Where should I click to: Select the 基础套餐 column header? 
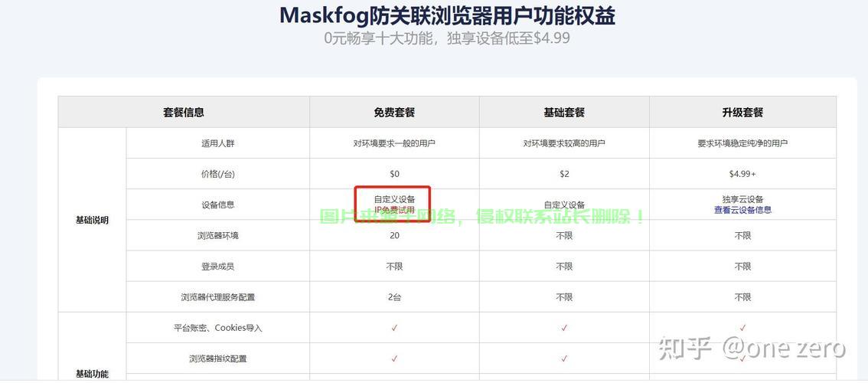564,112
